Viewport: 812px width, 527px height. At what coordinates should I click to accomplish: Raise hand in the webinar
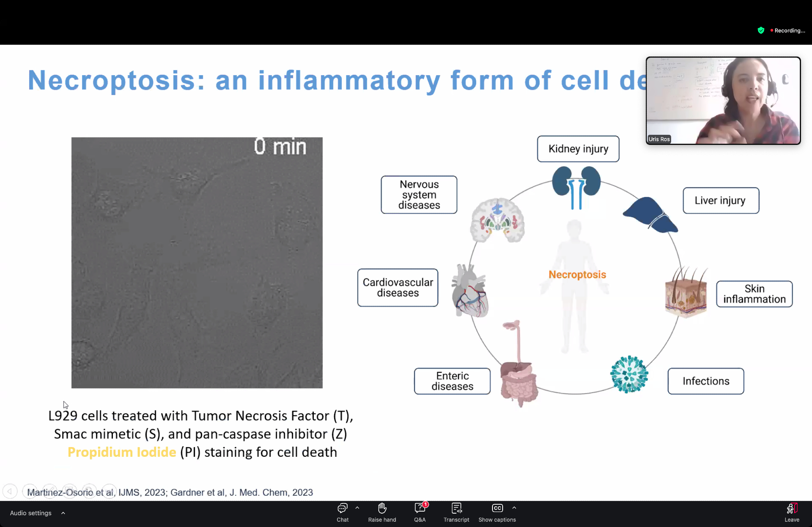(x=382, y=512)
